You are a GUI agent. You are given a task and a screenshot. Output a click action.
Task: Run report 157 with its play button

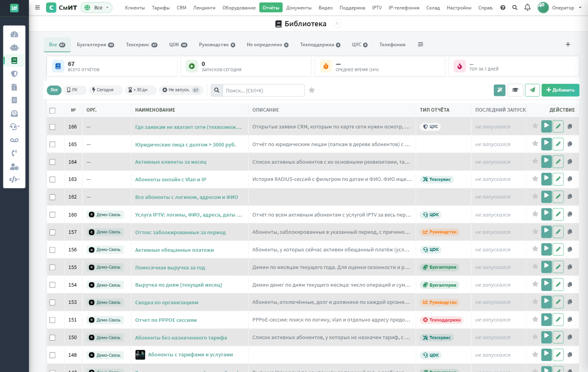[546, 231]
